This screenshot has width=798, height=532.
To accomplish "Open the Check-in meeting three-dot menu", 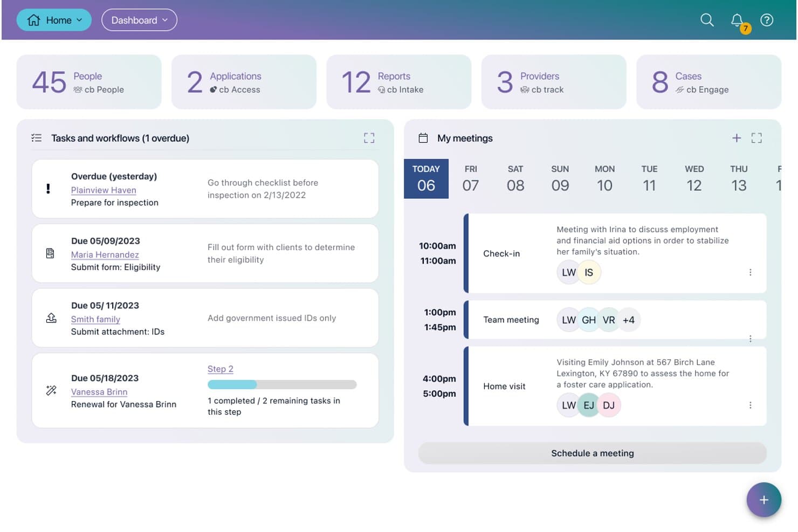I will (x=750, y=272).
